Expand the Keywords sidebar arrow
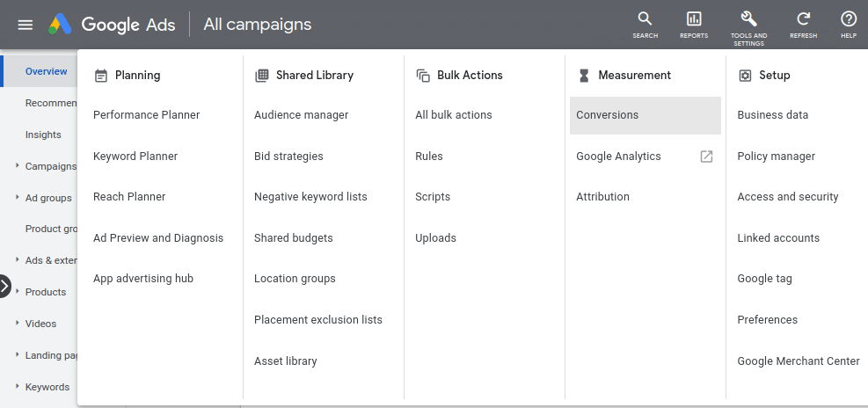The height and width of the screenshot is (408, 868). 18,386
